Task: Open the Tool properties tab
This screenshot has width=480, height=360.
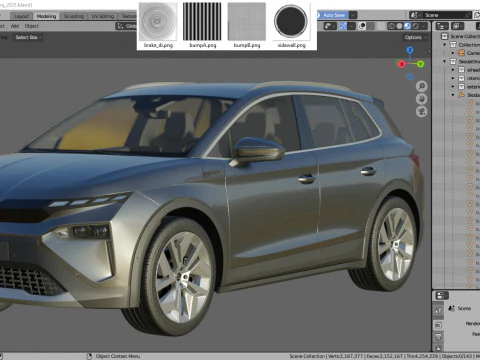Action: 438,311
